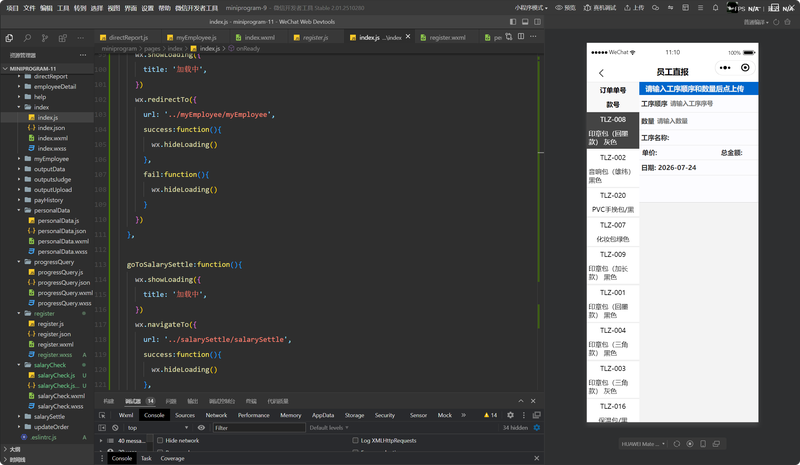This screenshot has height=465, width=800.
Task: Collapse the personalData folder
Action: [52, 210]
